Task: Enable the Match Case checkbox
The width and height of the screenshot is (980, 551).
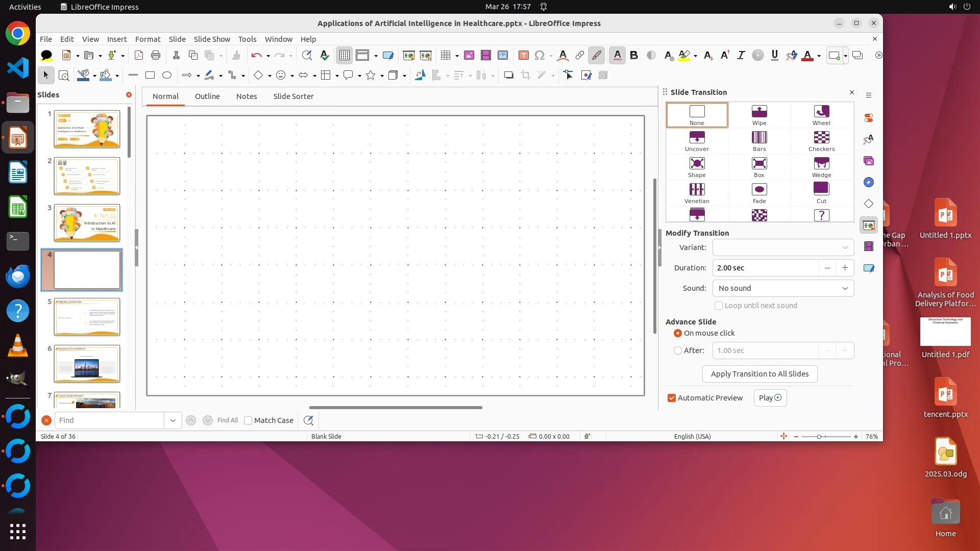Action: click(248, 420)
